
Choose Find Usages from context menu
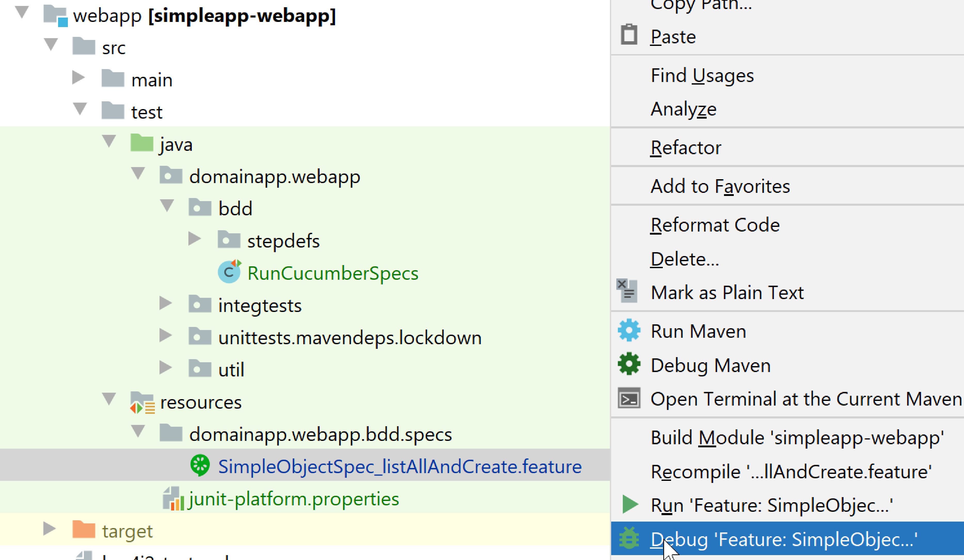click(x=702, y=75)
